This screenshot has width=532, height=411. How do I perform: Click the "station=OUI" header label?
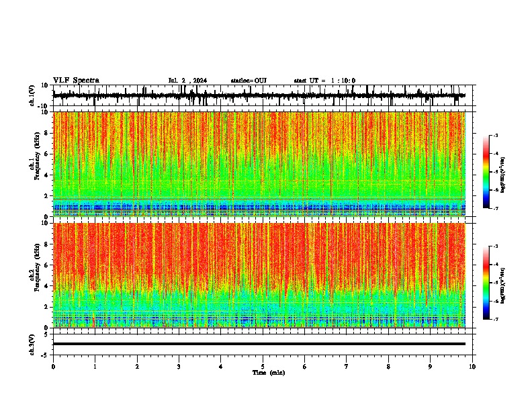[249, 81]
